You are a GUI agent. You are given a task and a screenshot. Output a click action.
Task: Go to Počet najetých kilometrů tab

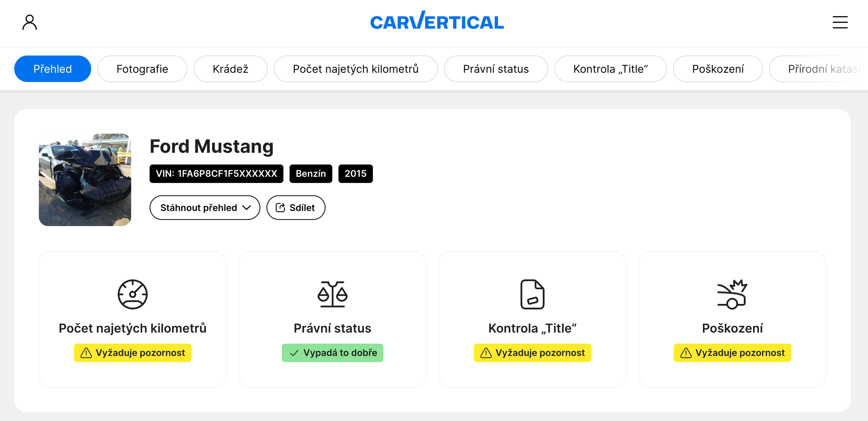(356, 69)
